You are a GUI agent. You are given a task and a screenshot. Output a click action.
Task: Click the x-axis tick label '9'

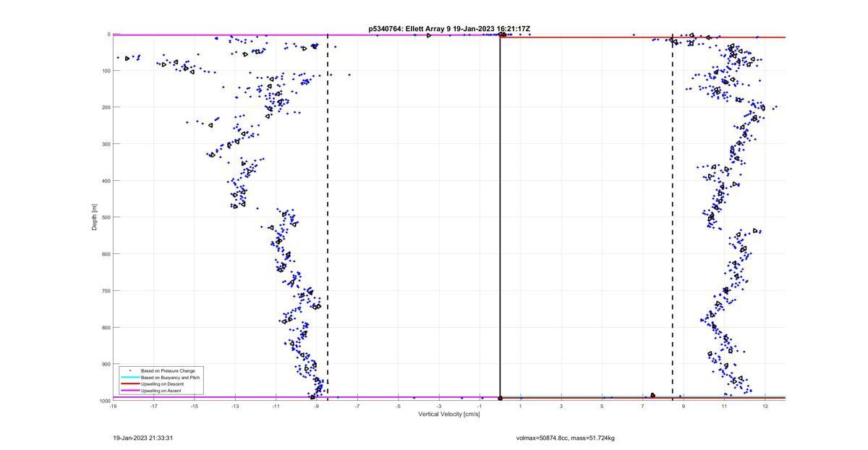point(684,406)
